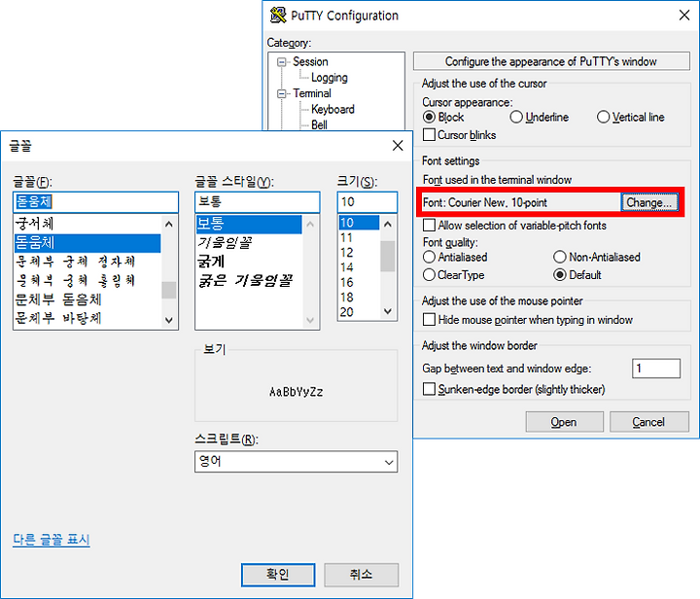The image size is (700, 599).
Task: Select 보통 style in style list
Action: coord(249,224)
